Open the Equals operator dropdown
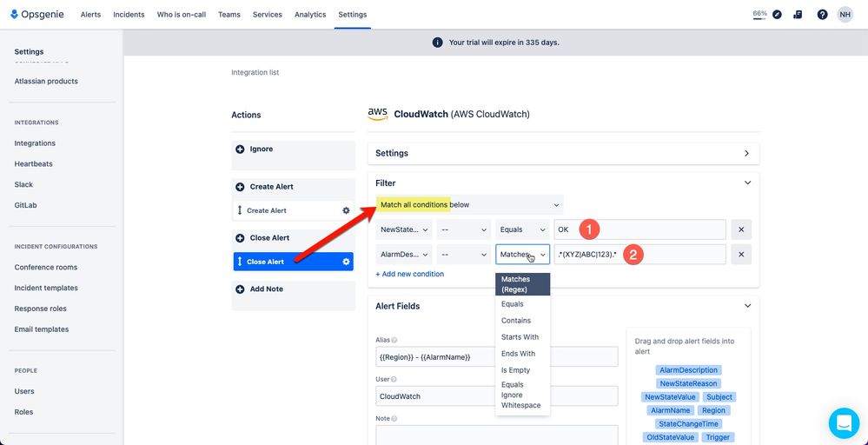 pyautogui.click(x=522, y=229)
